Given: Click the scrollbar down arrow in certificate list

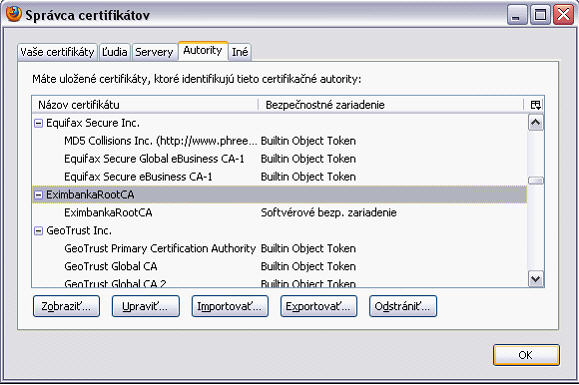Looking at the screenshot, I should point(535,279).
